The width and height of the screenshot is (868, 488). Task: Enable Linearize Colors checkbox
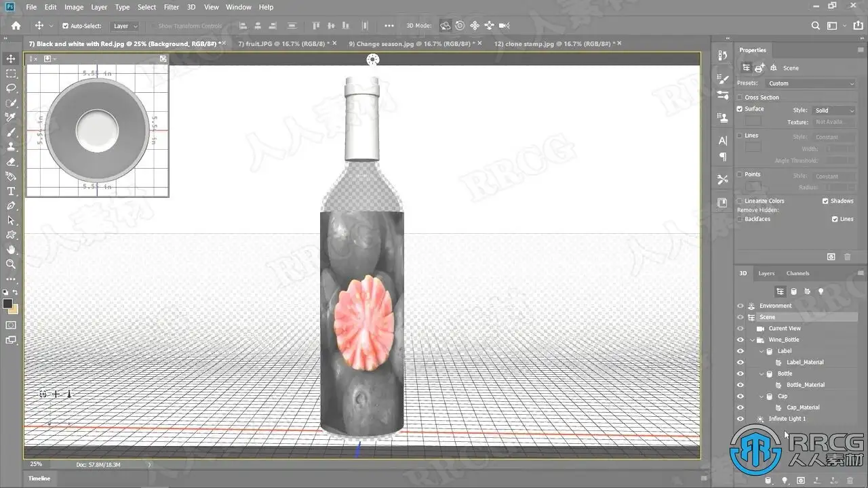pos(740,201)
